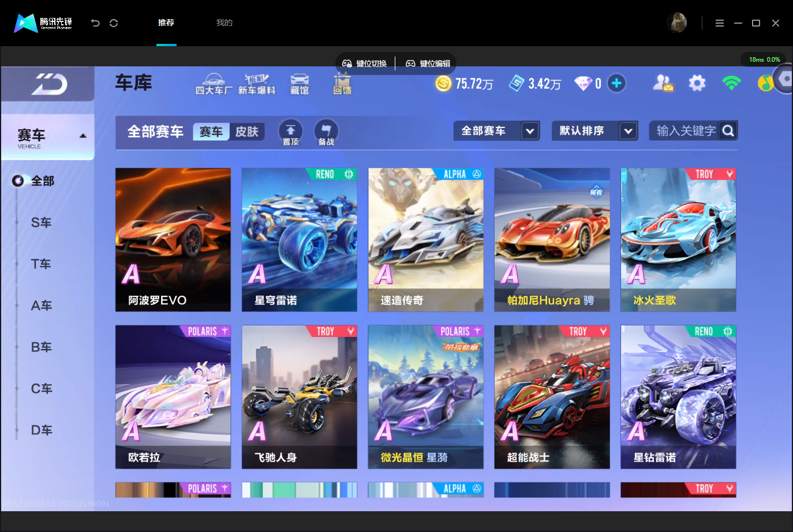Select the 超能战士 car card
This screenshot has height=532, width=793.
[x=552, y=397]
